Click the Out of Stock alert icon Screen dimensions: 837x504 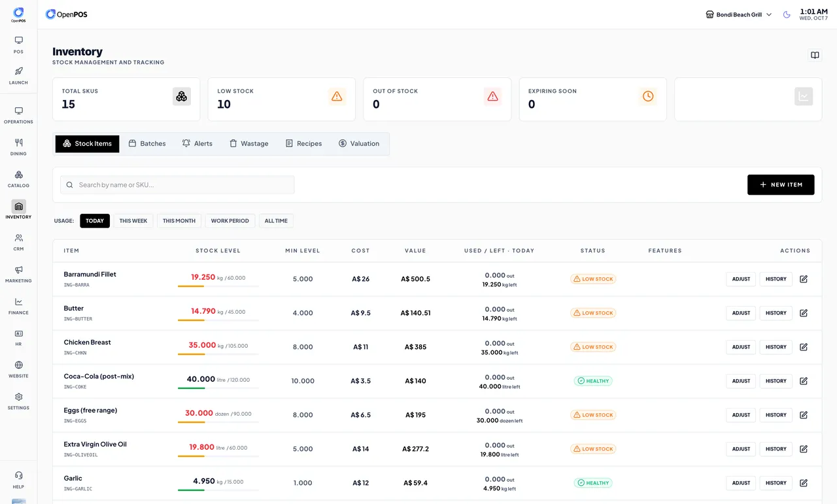(x=492, y=96)
